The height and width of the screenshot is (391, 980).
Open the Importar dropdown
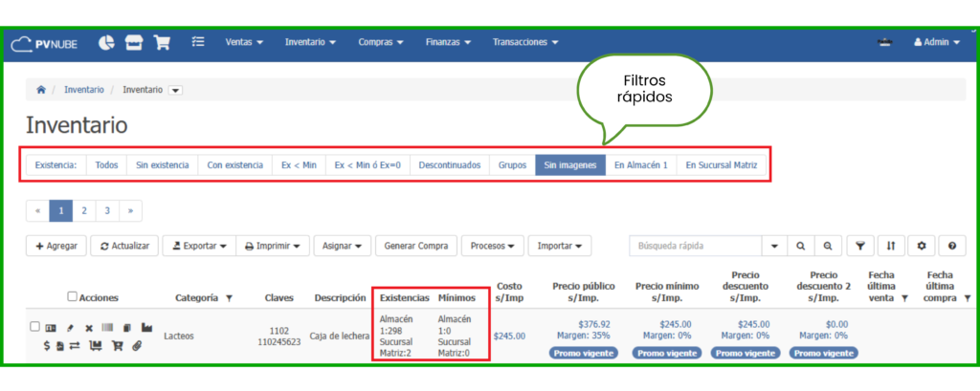[560, 246]
